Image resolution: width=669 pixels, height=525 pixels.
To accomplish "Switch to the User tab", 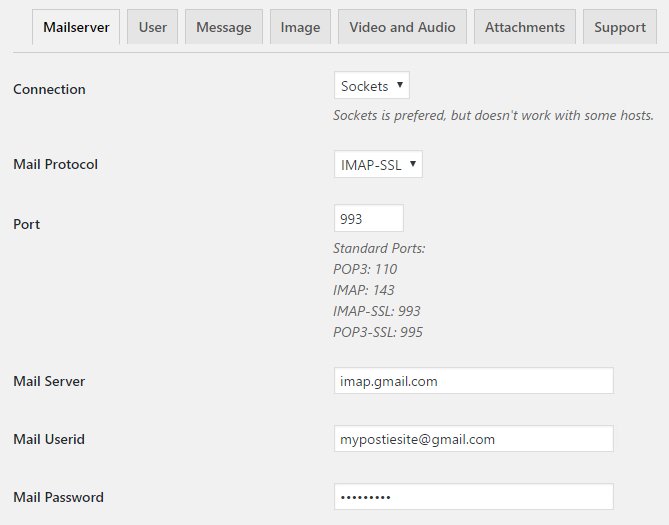I will pos(152,27).
